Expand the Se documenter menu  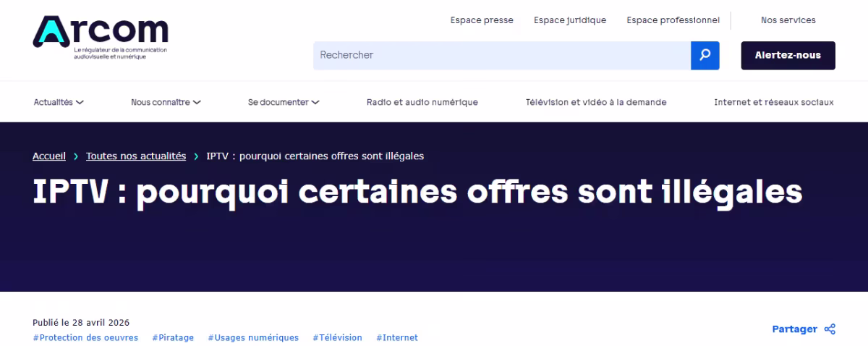point(284,102)
